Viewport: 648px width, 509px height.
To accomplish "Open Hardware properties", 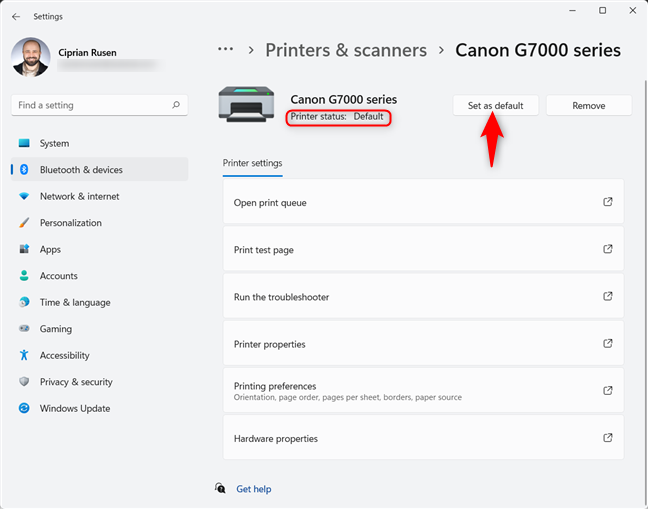I will [x=423, y=438].
